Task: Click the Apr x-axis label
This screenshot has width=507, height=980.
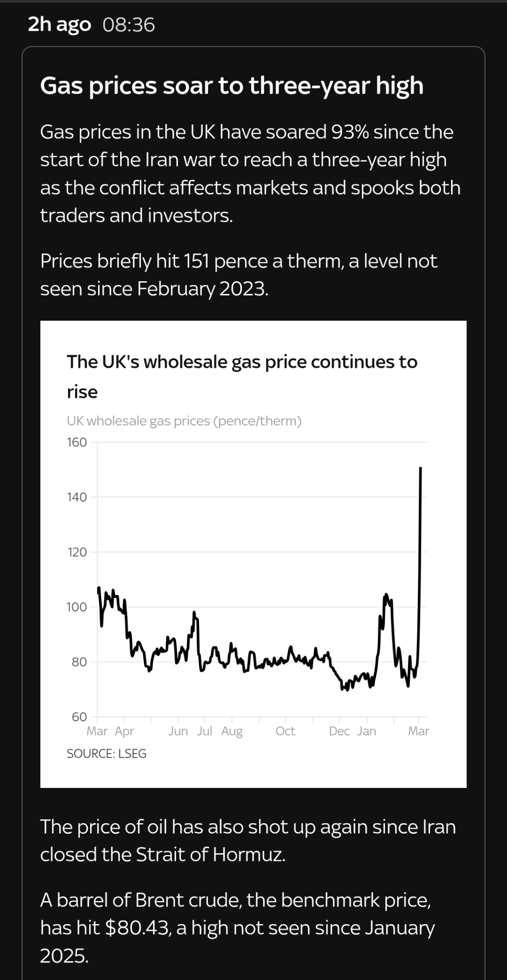Action: coord(125,731)
